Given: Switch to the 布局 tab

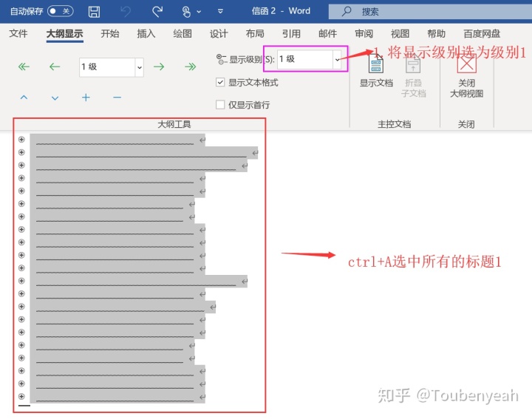Looking at the screenshot, I should pyautogui.click(x=255, y=33).
